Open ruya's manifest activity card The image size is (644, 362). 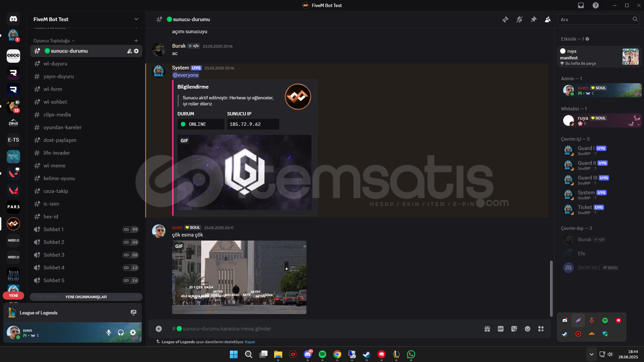599,57
